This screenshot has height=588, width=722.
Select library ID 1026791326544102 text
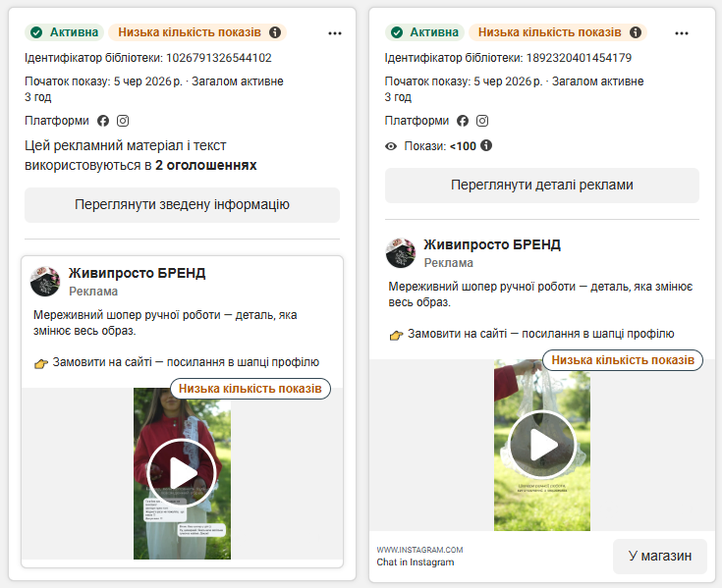point(219,58)
